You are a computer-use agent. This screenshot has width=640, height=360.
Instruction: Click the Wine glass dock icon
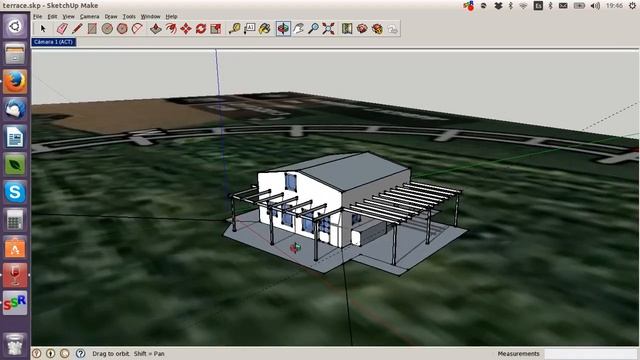coord(15,276)
